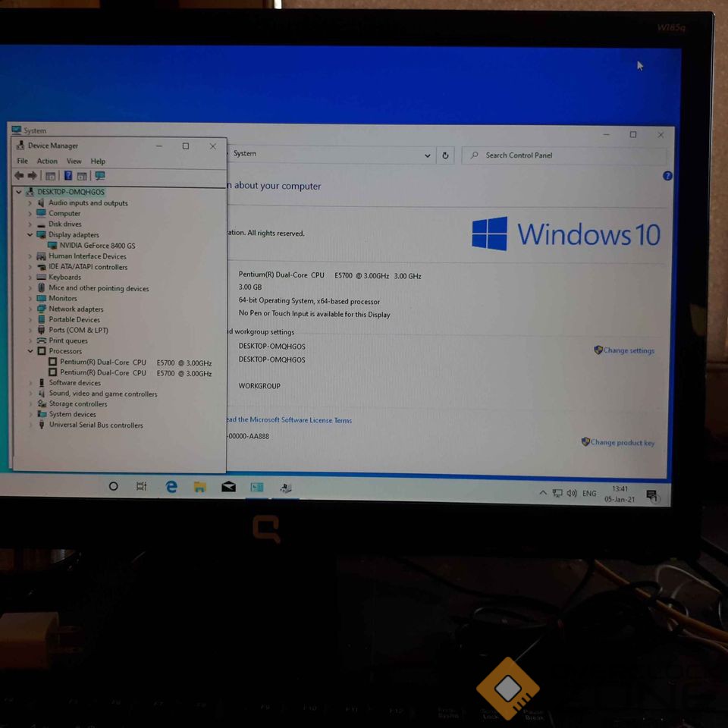This screenshot has height=728, width=728.
Task: Open File Explorer from the taskbar
Action: click(200, 487)
